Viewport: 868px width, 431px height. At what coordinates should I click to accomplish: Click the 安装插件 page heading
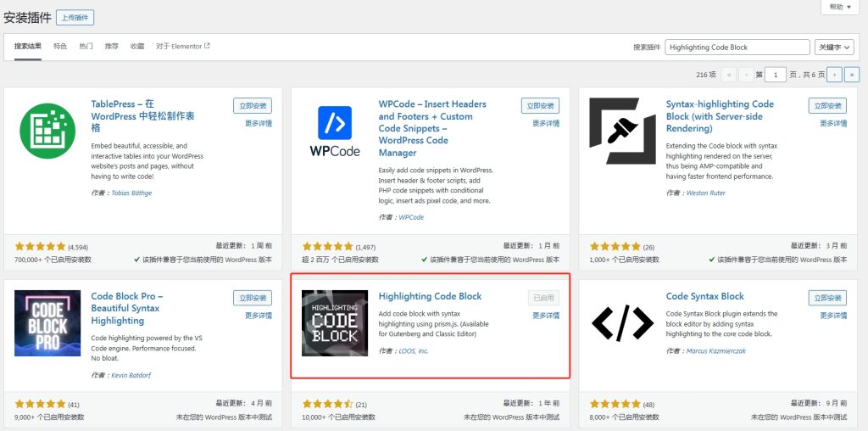[x=27, y=18]
